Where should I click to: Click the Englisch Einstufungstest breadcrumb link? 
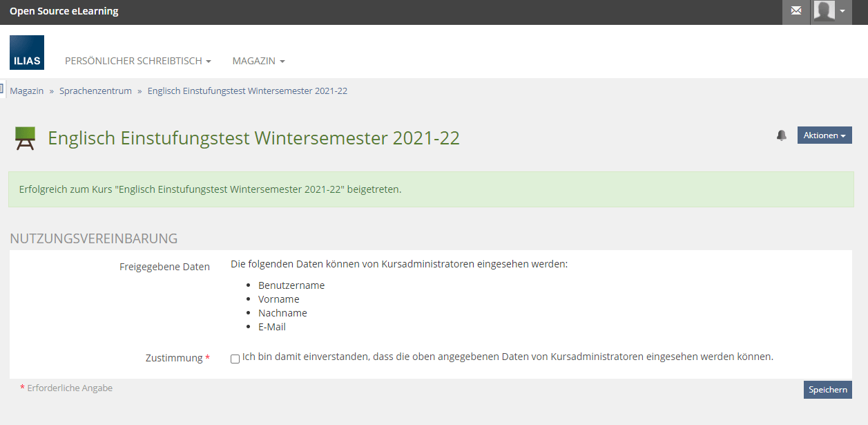click(247, 91)
